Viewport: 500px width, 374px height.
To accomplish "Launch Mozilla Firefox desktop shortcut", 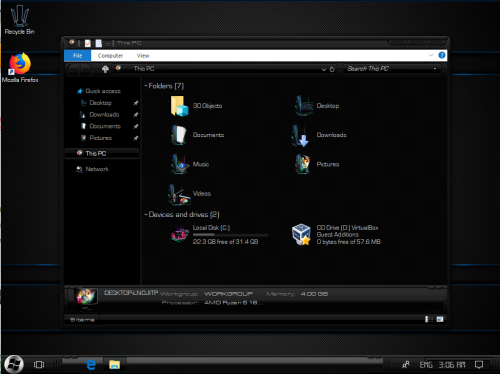I will [x=20, y=63].
